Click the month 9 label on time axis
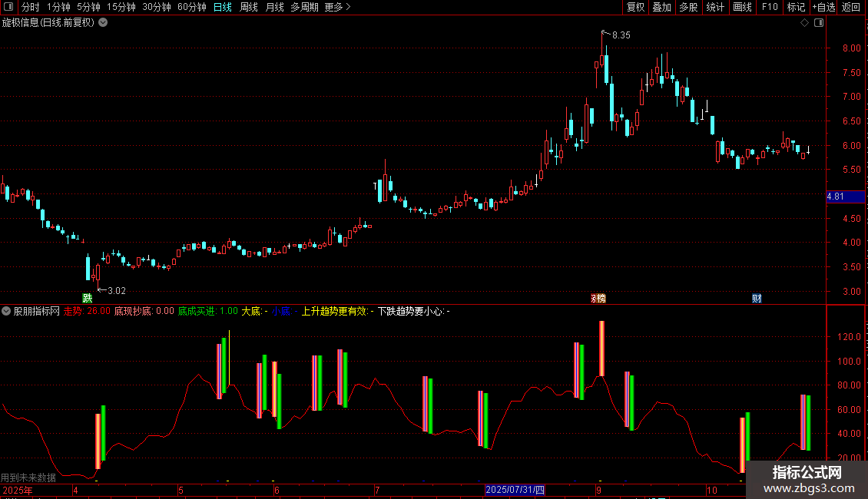This screenshot has width=868, height=499. 598,490
